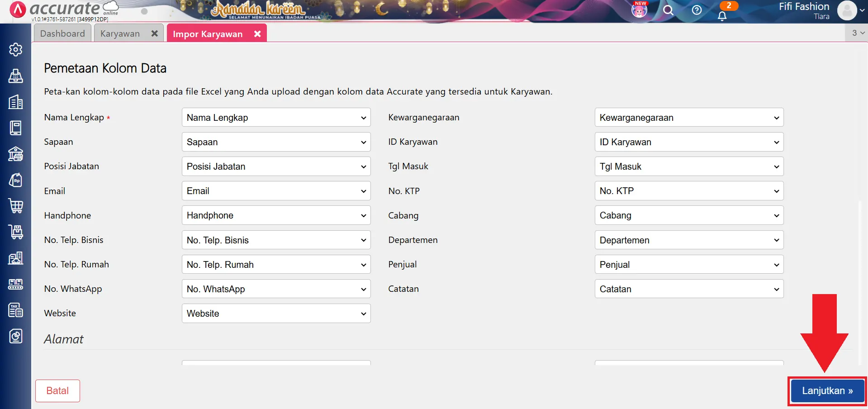
Task: Open the Sales (Rp tag) module icon
Action: point(16,180)
